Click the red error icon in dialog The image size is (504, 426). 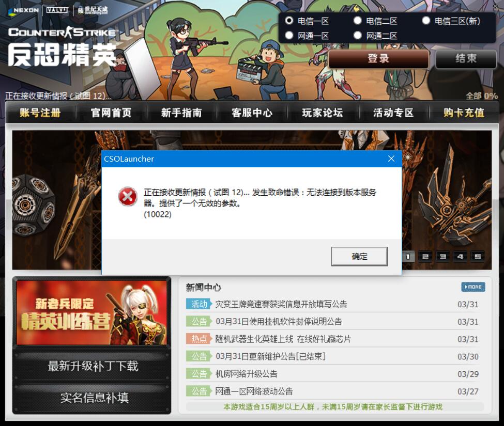(128, 196)
